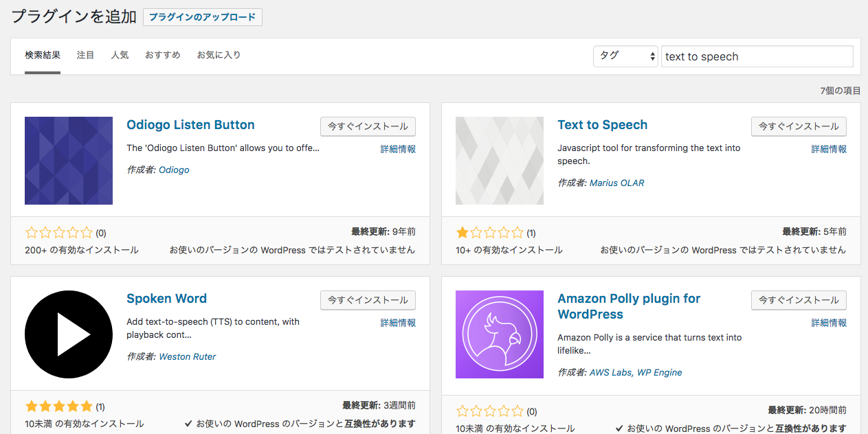Open the お気に入り tab
Image resolution: width=868 pixels, height=434 pixels.
219,55
